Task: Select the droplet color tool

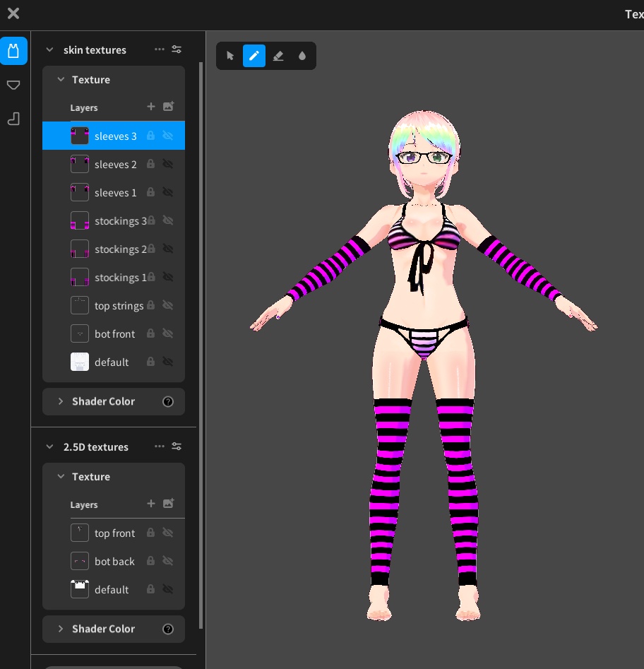Action: point(302,56)
